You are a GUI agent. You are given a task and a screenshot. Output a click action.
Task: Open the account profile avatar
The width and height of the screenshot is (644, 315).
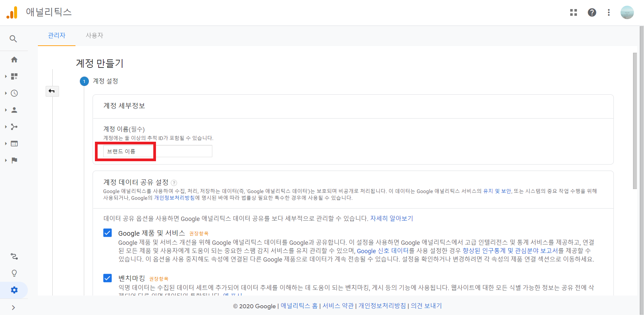627,12
